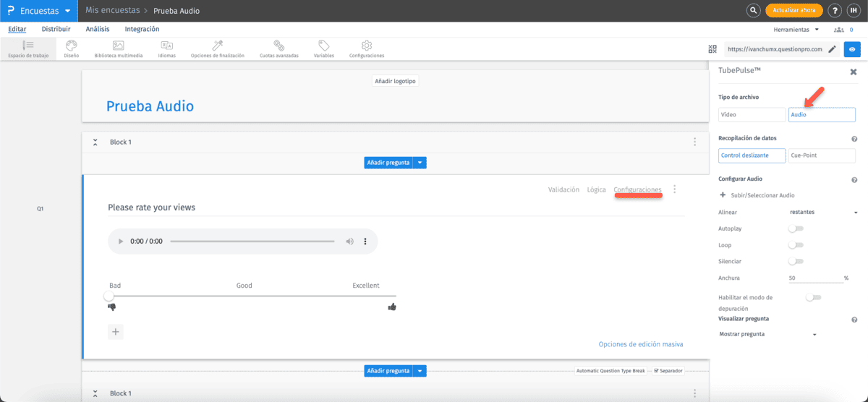Play the audio player
This screenshot has height=402, width=868.
point(121,241)
